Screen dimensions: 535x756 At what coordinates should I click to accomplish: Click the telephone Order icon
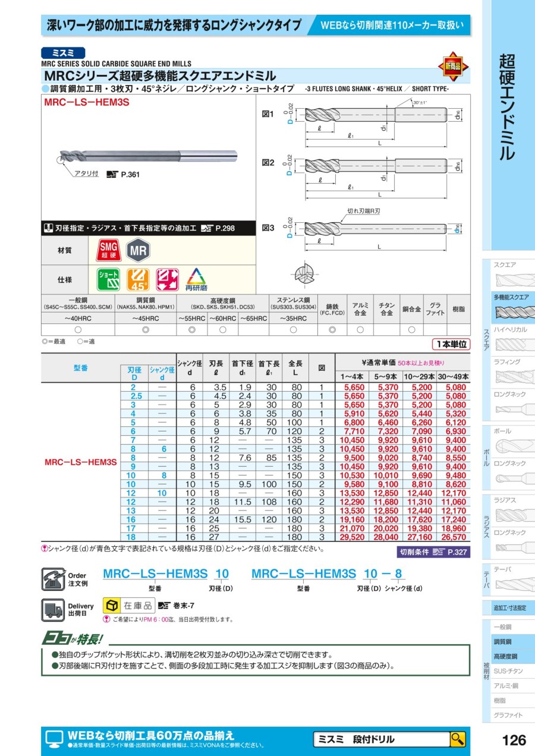(52, 579)
